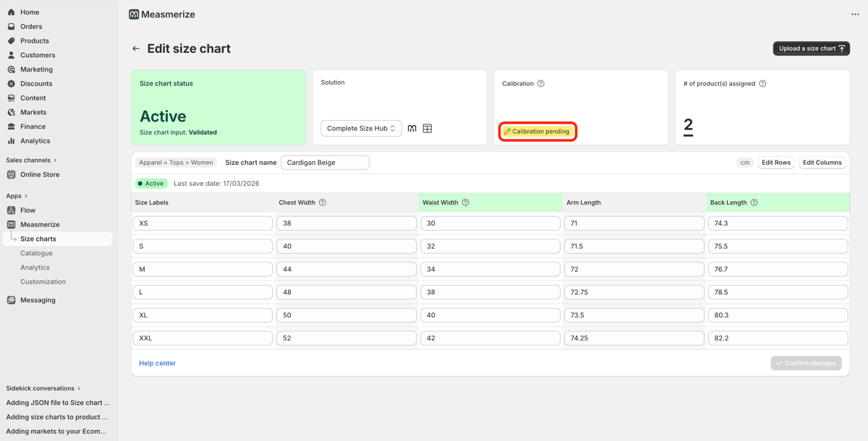
Task: Open the Help center link
Action: point(157,363)
